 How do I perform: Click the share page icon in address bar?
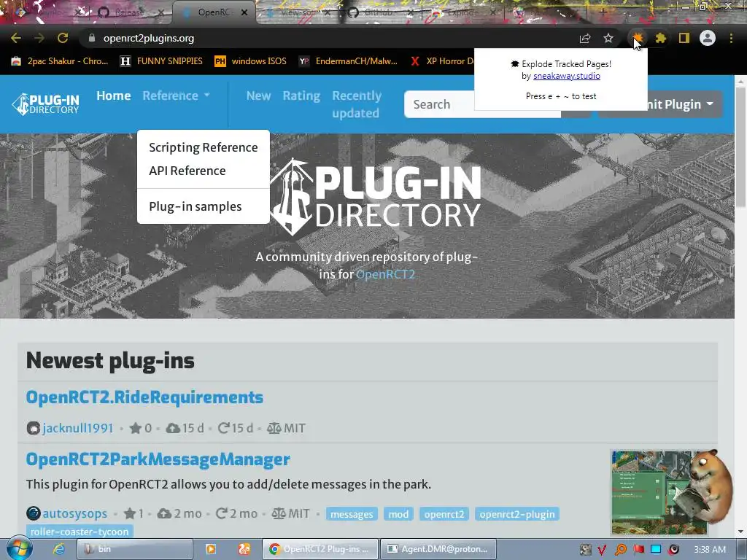click(x=585, y=38)
